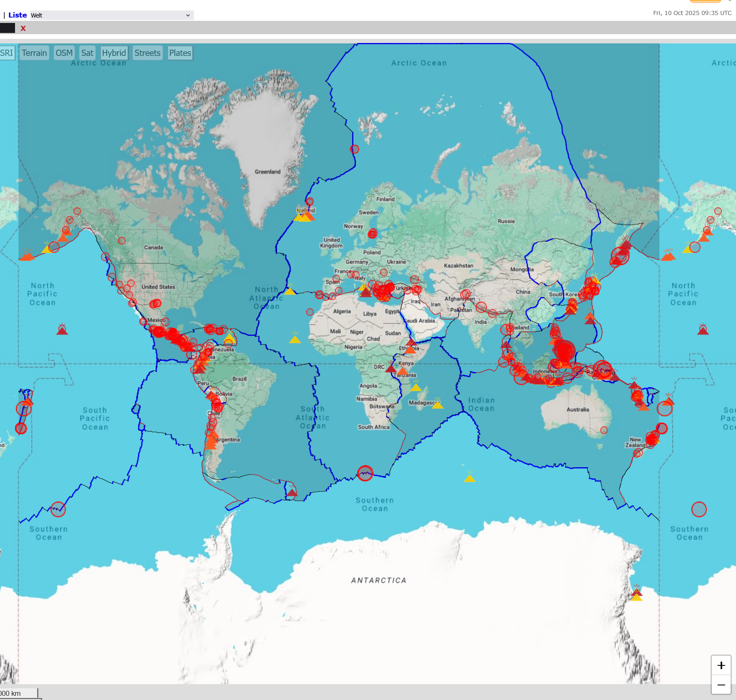Screen dimensions: 736x700
Task: Select the yellow Azores volcano west of Spain
Action: point(290,291)
